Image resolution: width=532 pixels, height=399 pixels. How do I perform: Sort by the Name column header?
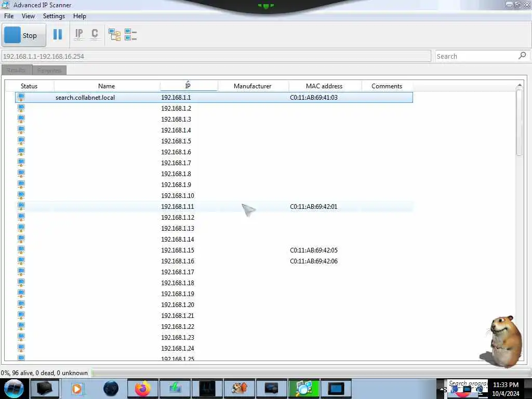coord(107,86)
